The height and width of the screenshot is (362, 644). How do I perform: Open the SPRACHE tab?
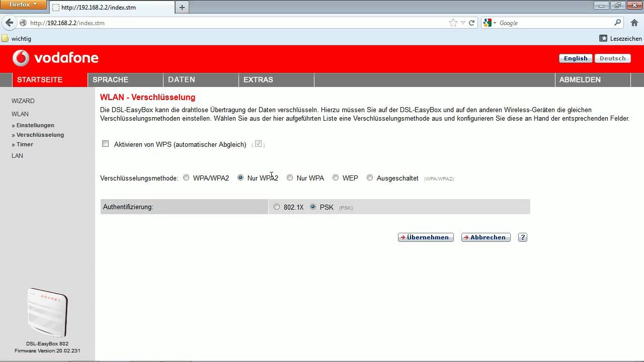(125, 80)
